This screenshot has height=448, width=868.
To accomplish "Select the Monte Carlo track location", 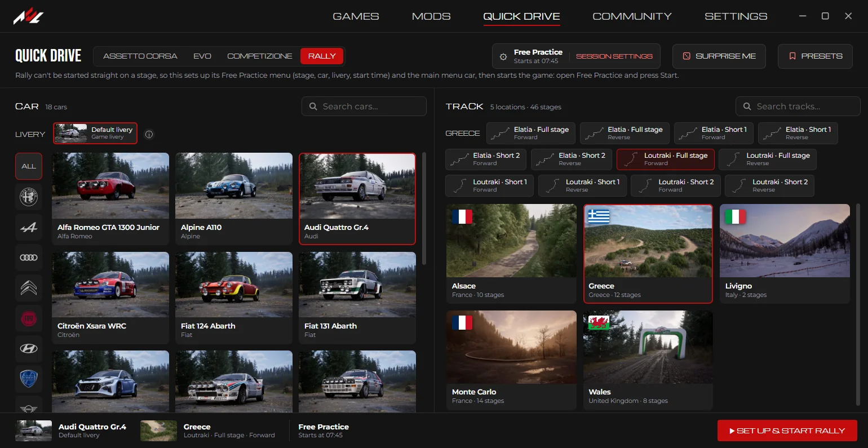I will 511,360.
